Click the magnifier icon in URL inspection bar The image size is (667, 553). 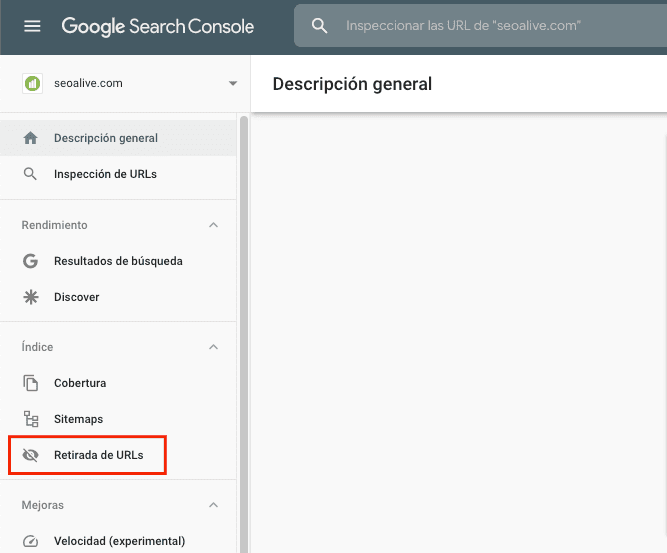[319, 26]
